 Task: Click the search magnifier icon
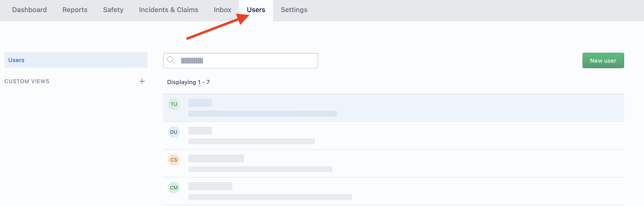[x=171, y=60]
